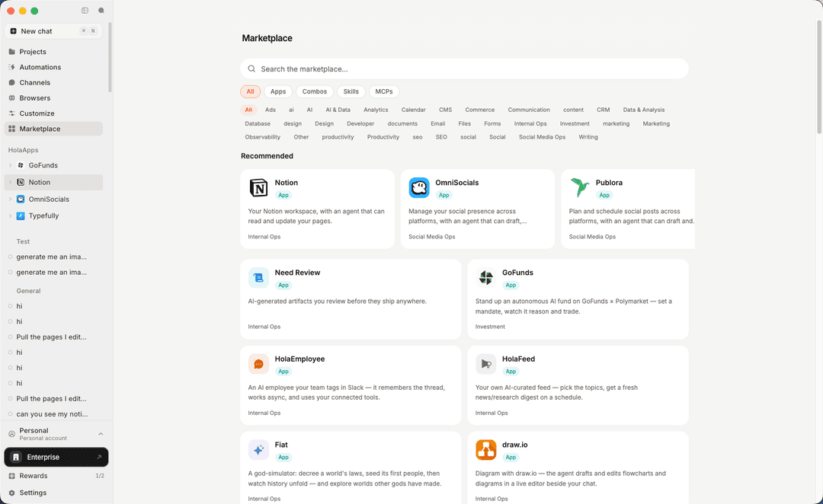Viewport: 823px width, 504px height.
Task: Expand the Typefully sidebar item chevron
Action: pos(10,215)
